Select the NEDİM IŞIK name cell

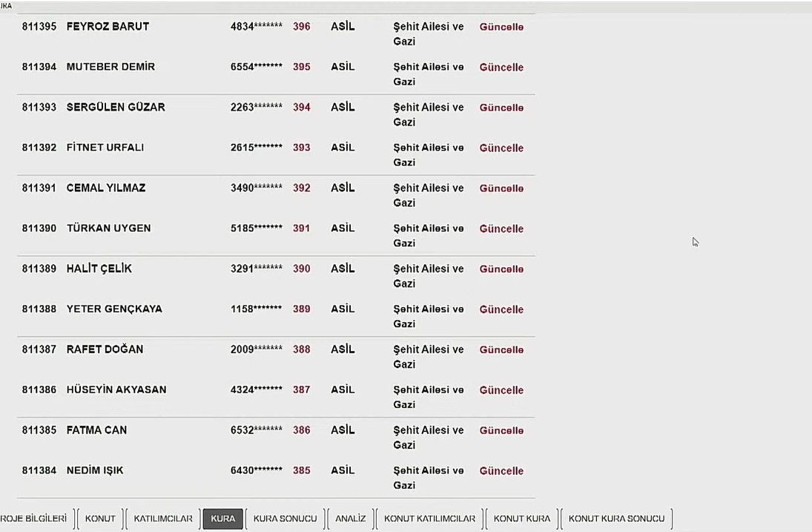click(95, 470)
